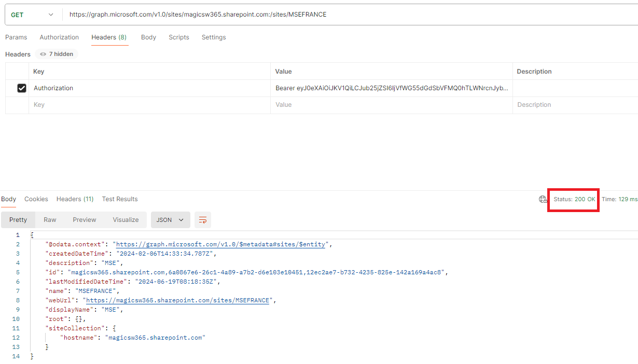Switch to the Visualize view
This screenshot has height=364, width=638.
[125, 219]
